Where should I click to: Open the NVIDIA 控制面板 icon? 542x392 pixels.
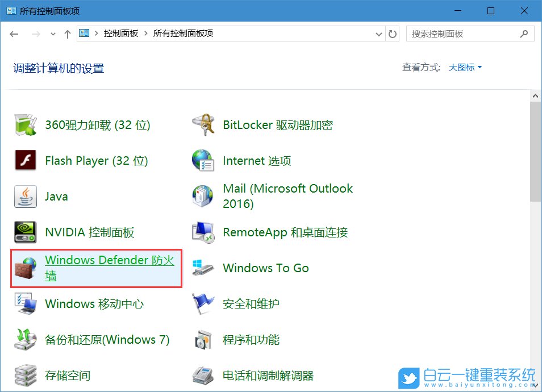[x=26, y=232]
